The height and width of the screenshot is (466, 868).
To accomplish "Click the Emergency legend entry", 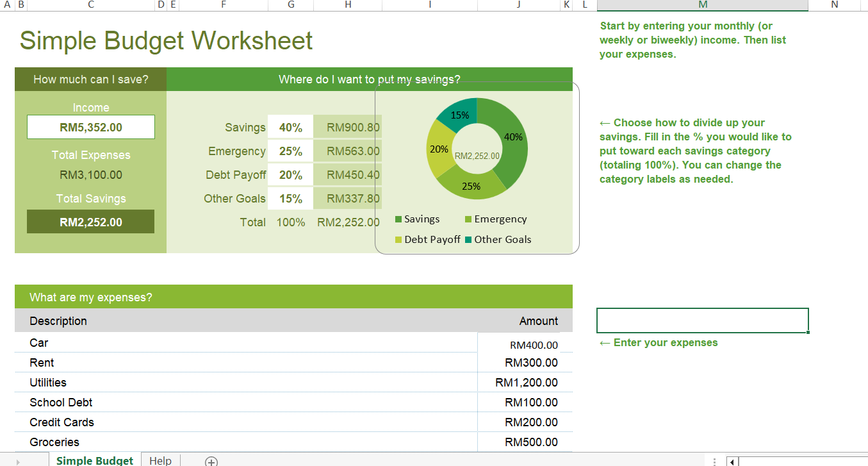I will click(x=496, y=219).
